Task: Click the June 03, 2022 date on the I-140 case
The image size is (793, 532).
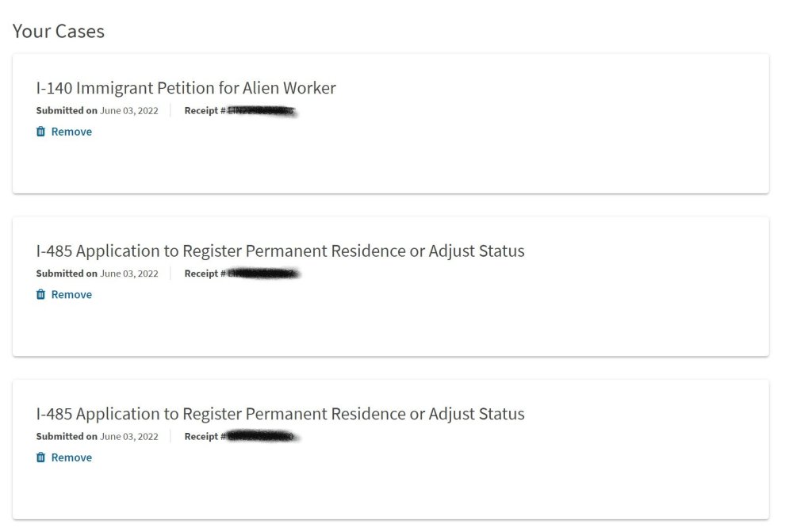Action: click(x=129, y=111)
